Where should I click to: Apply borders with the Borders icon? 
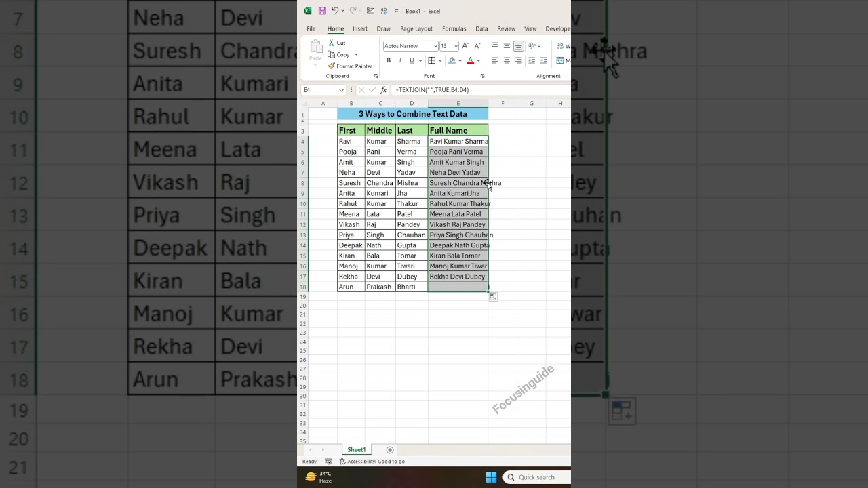click(431, 60)
